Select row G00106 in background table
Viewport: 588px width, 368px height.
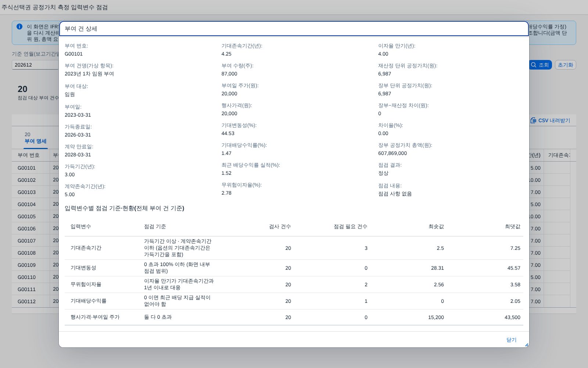[26, 229]
